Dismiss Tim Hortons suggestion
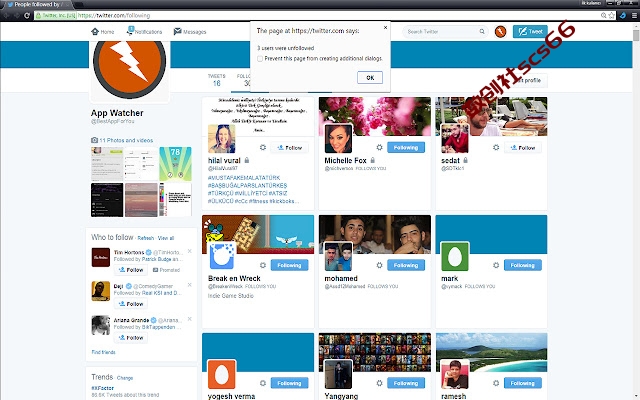The height and width of the screenshot is (400, 640). [189, 251]
